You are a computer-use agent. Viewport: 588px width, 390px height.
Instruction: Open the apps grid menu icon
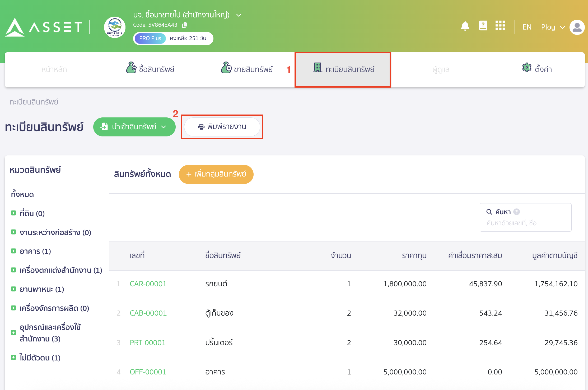pyautogui.click(x=500, y=26)
